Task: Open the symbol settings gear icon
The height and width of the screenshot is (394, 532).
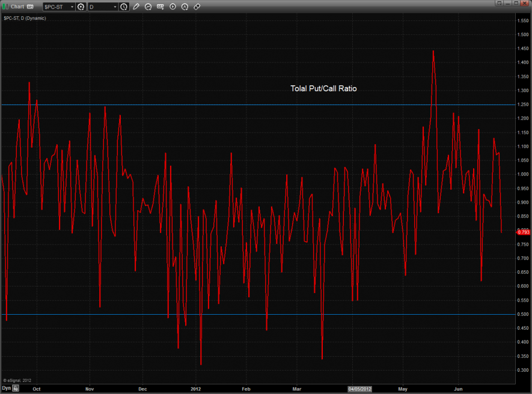Action: [x=81, y=7]
